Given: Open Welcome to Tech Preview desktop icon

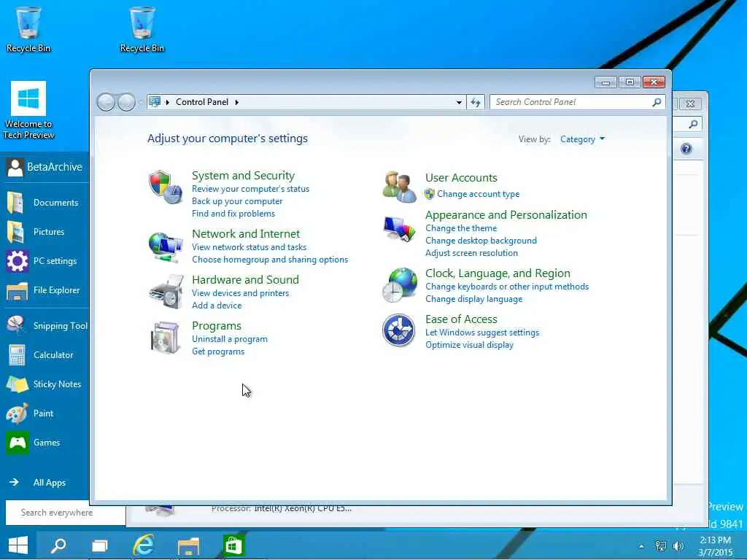Looking at the screenshot, I should (28, 110).
